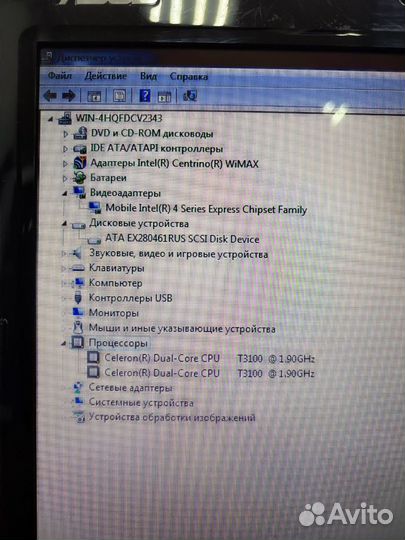Click the Батареи battery icon

tap(79, 178)
